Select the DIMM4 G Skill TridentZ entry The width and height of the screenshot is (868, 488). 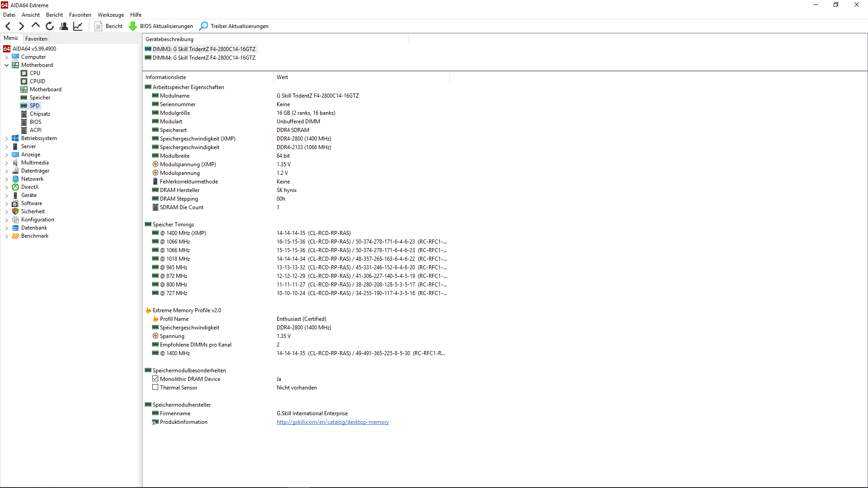pyautogui.click(x=204, y=58)
